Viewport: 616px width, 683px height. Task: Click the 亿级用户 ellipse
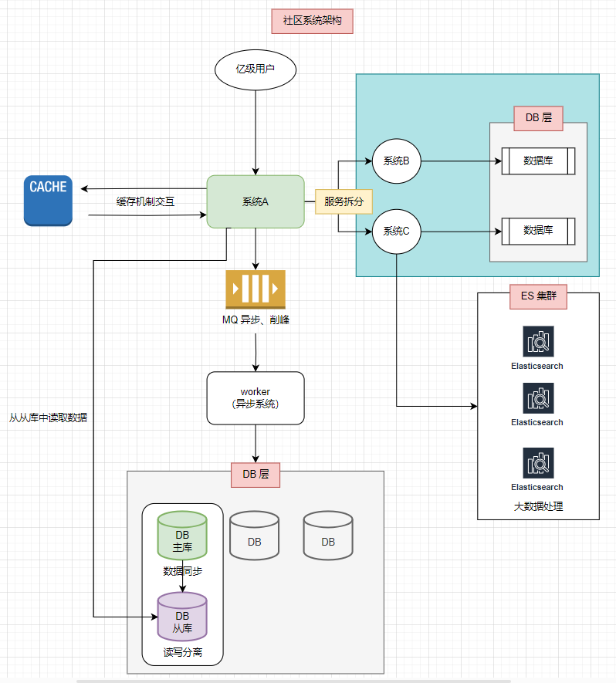click(256, 69)
